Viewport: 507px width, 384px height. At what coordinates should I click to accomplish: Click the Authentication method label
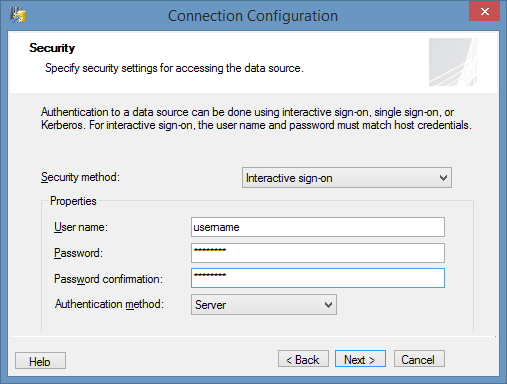[x=109, y=304]
